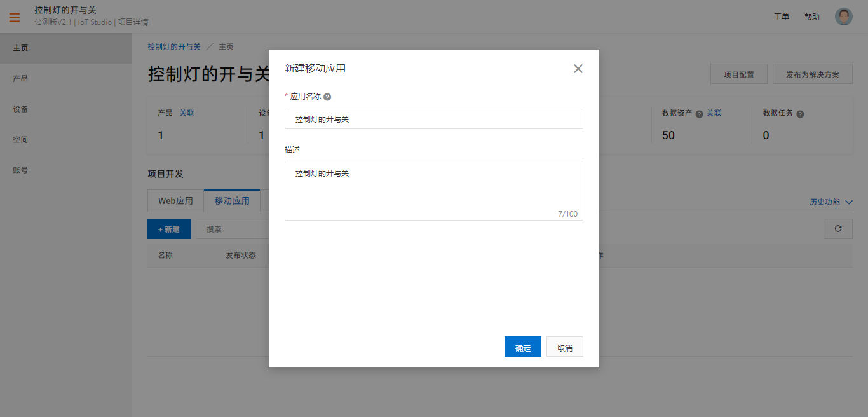
Task: Click 发布为解决方案 button
Action: coord(812,74)
